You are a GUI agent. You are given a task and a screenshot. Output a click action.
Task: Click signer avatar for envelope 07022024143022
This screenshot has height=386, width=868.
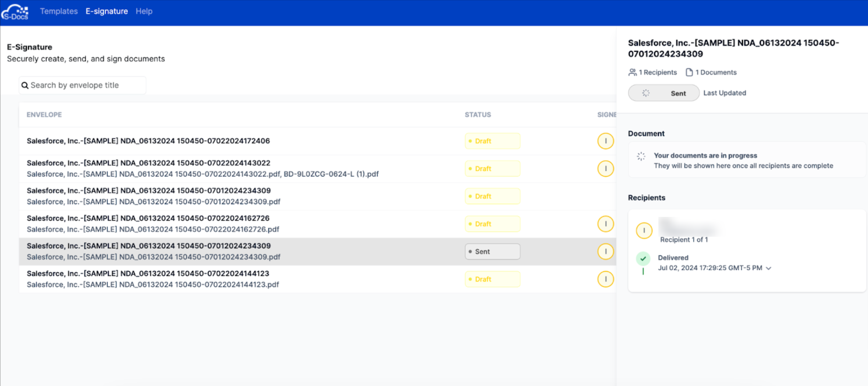pos(606,168)
